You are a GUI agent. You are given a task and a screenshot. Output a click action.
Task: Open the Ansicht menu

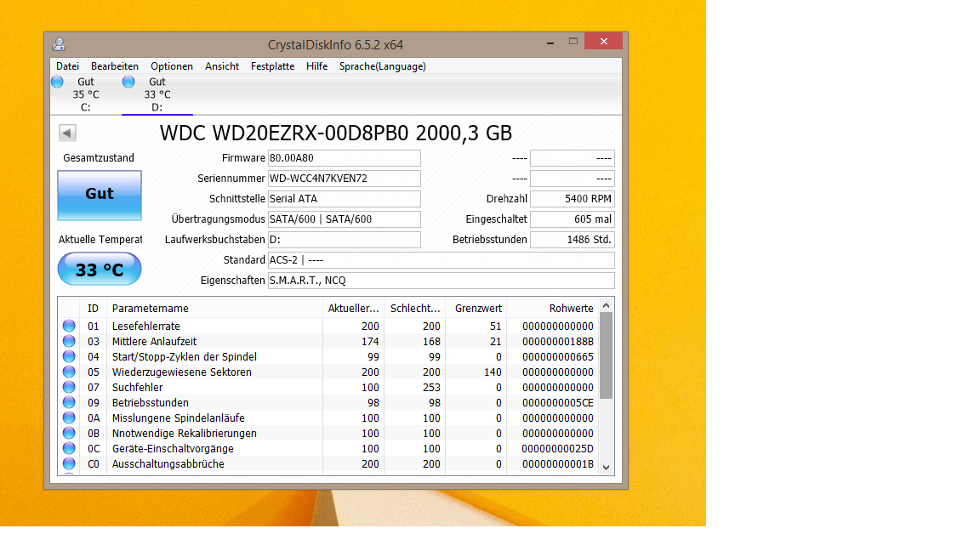point(222,66)
